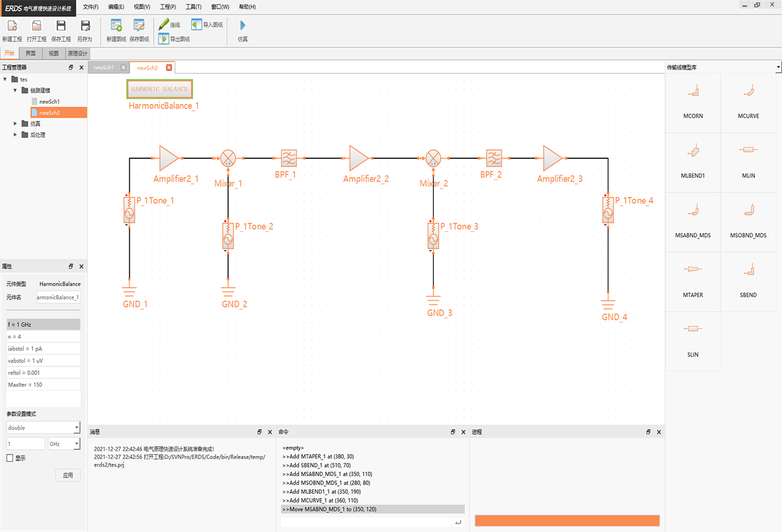Click the 应用 apply button
This screenshot has height=532, width=782.
[68, 475]
